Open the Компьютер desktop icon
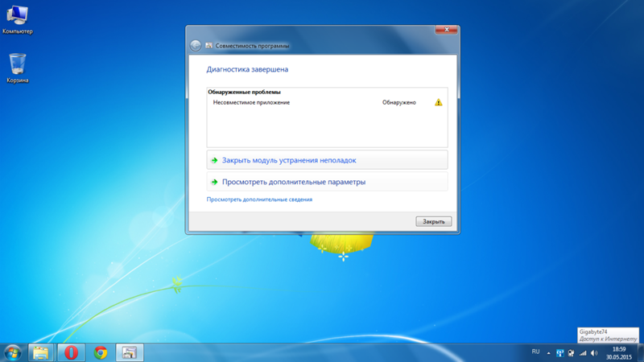This screenshot has height=362, width=644. (x=17, y=19)
